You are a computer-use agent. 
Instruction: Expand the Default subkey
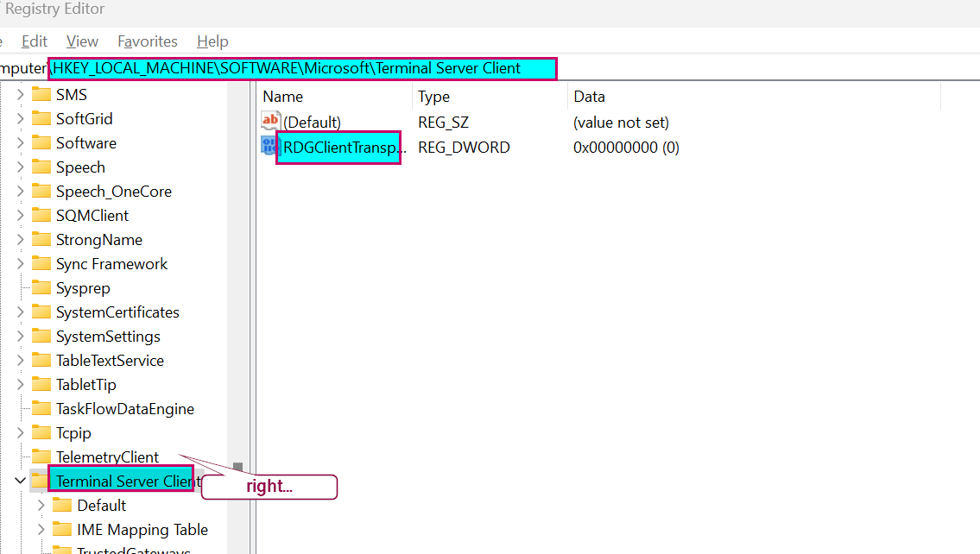coord(41,506)
